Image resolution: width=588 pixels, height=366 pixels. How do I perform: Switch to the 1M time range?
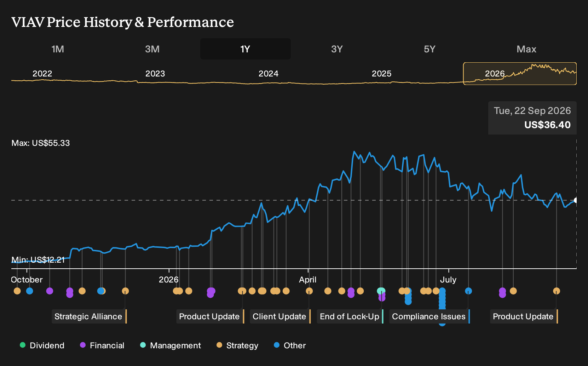[x=58, y=49]
